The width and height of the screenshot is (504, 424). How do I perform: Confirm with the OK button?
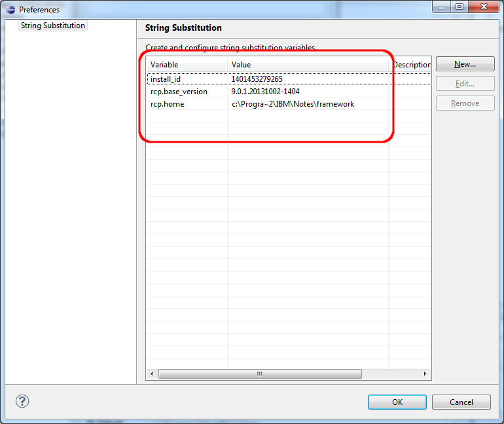397,402
